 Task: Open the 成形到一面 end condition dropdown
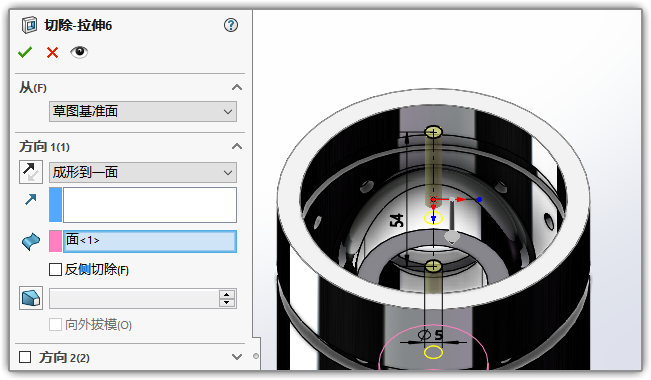point(143,172)
